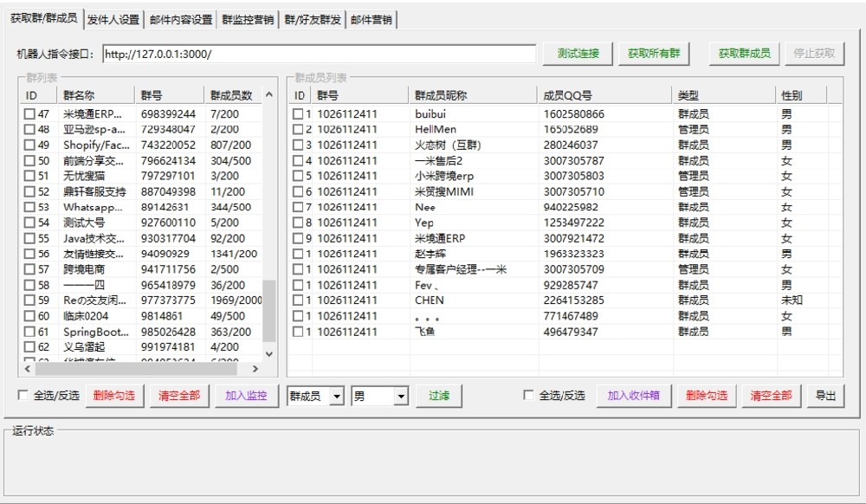Click group list horizontal scroll left arrow
This screenshot has height=504, width=866.
[27, 368]
